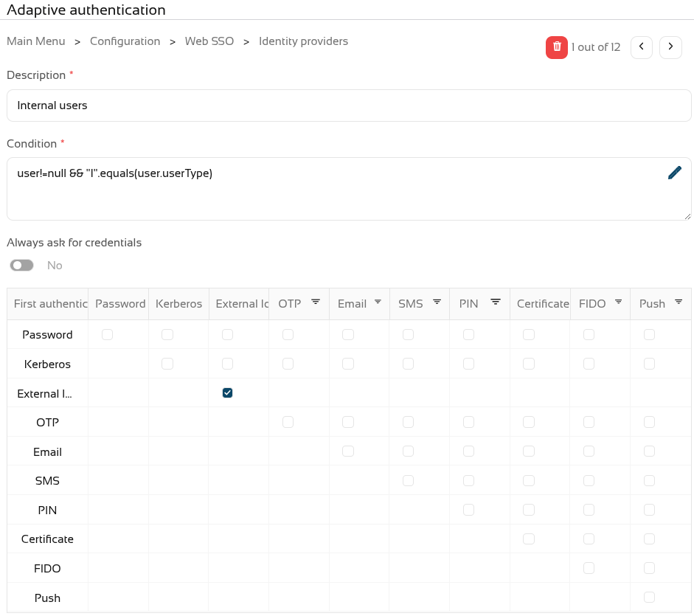Open the PIN column filter icon
The width and height of the screenshot is (694, 616).
coord(496,302)
